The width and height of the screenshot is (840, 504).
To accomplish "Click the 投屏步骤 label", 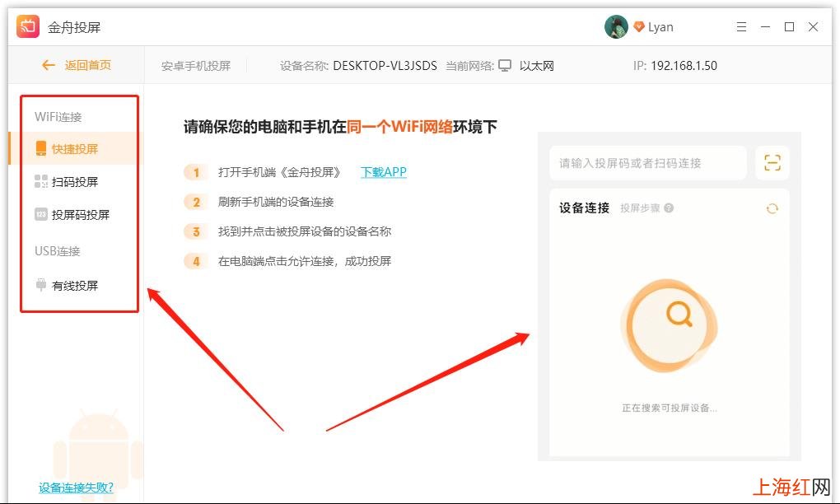I will point(640,208).
